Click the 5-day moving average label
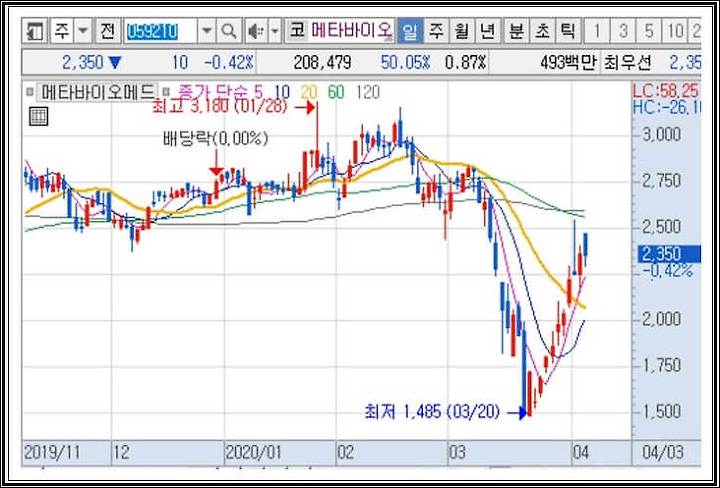The height and width of the screenshot is (488, 720). tap(258, 92)
